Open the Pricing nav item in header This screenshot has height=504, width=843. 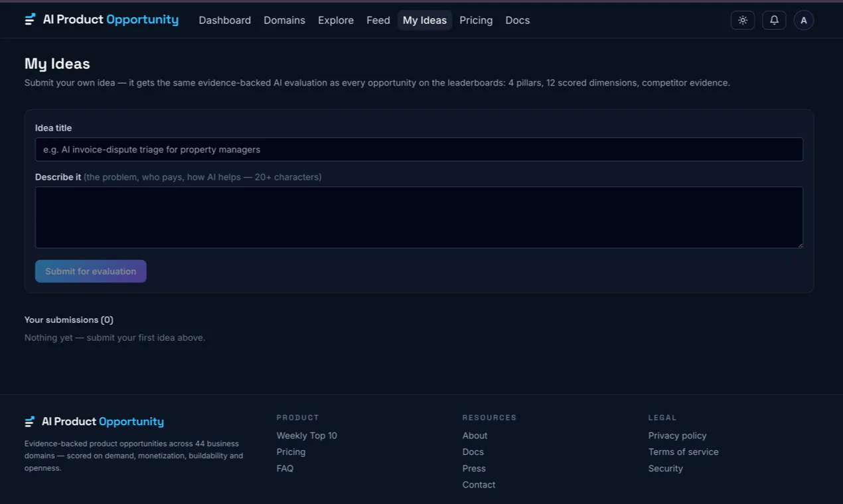(476, 20)
